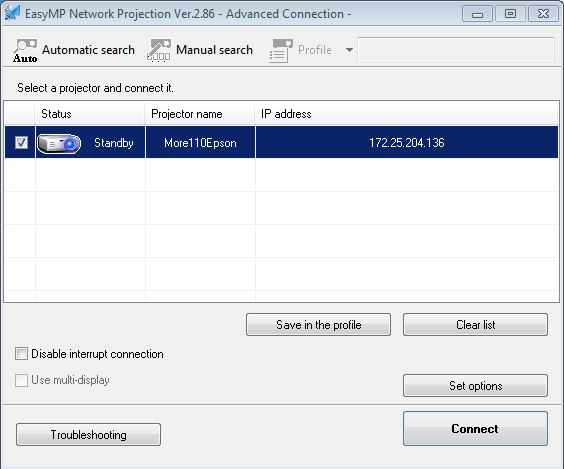The height and width of the screenshot is (469, 564).
Task: Enable Disable interrupt connection checkbox
Action: [x=21, y=354]
